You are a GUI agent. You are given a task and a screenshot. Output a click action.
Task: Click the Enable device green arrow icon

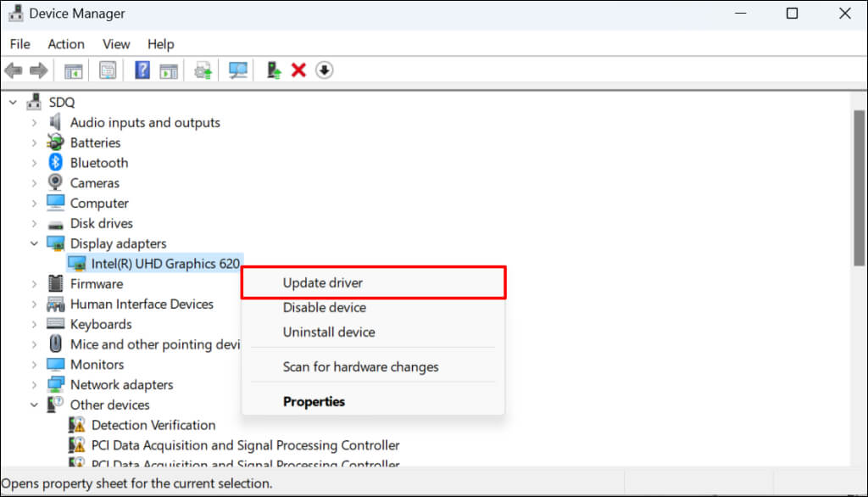pyautogui.click(x=274, y=70)
